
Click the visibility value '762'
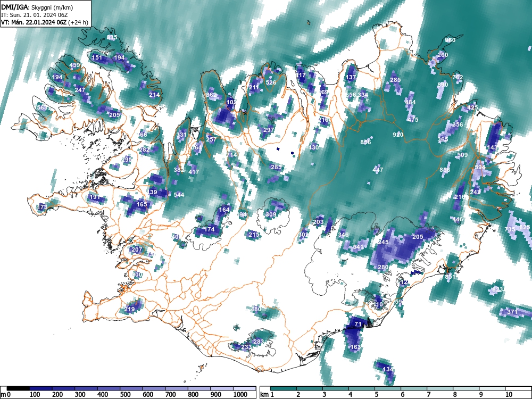(458, 77)
